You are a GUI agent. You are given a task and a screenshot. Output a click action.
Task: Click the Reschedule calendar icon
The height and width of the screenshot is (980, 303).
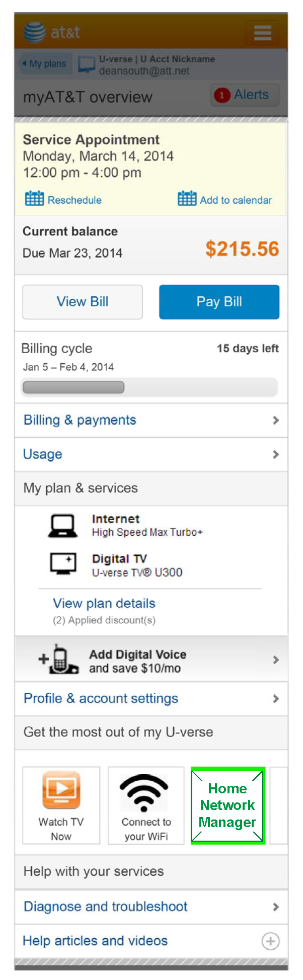tap(34, 199)
